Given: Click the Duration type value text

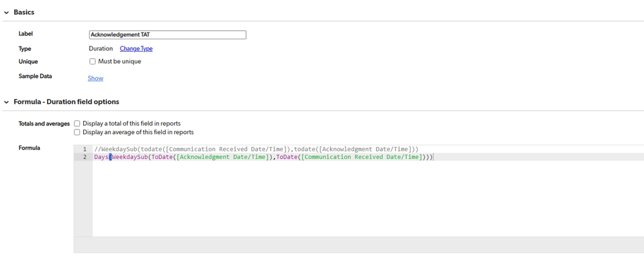Looking at the screenshot, I should point(101,48).
